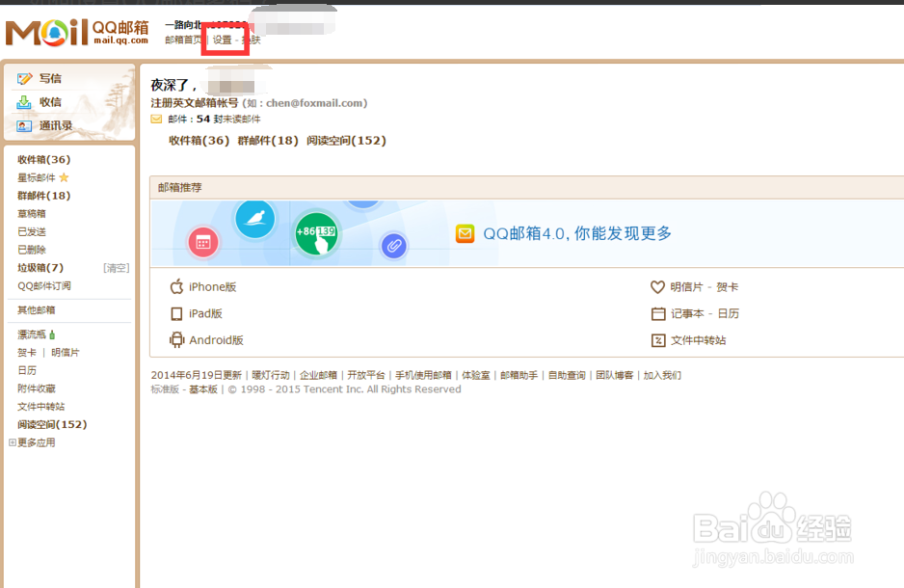Click 2014年6月19日更新 footer link
The height and width of the screenshot is (588, 904).
196,375
